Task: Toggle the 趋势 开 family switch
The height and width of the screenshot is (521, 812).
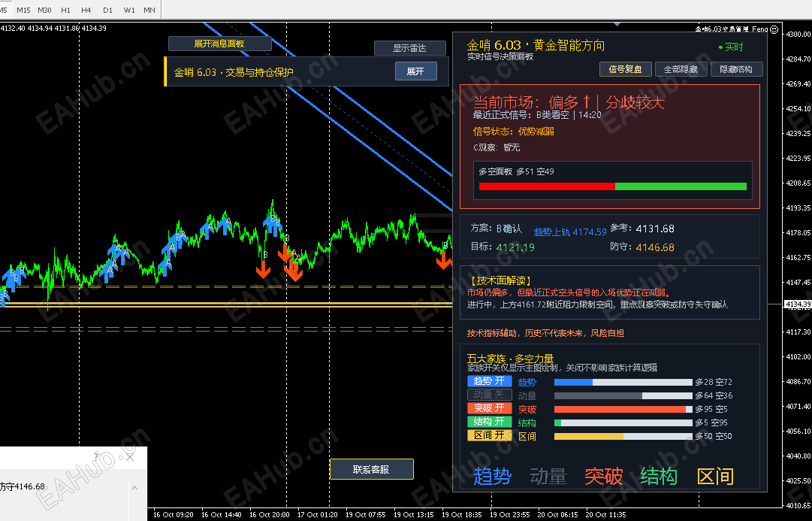Action: point(489,381)
